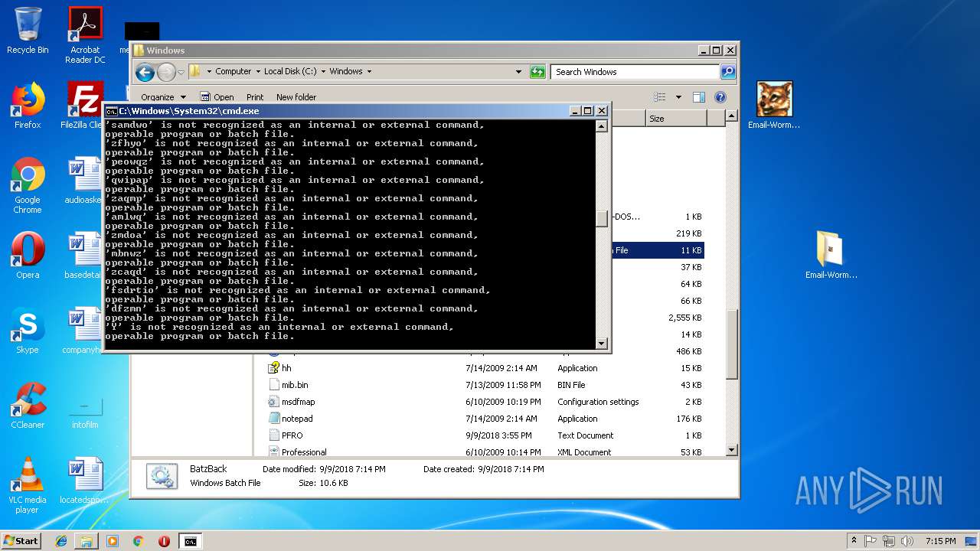980x551 pixels.
Task: Open the address bar history dropdown
Action: 518,72
